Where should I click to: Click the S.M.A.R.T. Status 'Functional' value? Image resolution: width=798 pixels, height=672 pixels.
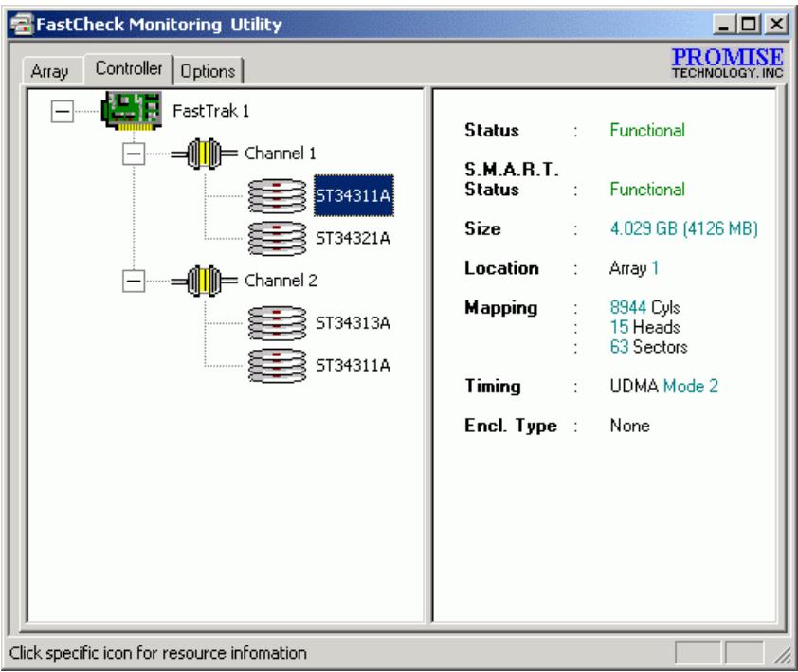[x=647, y=190]
